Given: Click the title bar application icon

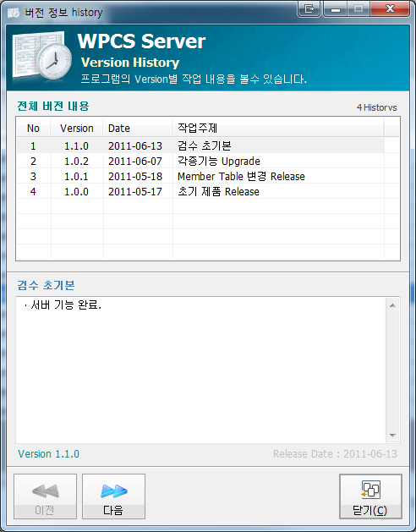Looking at the screenshot, I should [x=14, y=13].
